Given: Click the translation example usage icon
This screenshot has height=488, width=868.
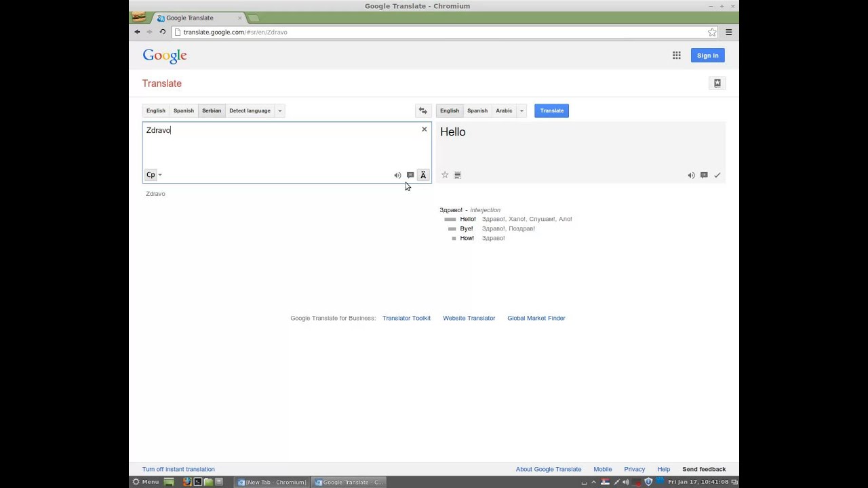Looking at the screenshot, I should click(704, 175).
